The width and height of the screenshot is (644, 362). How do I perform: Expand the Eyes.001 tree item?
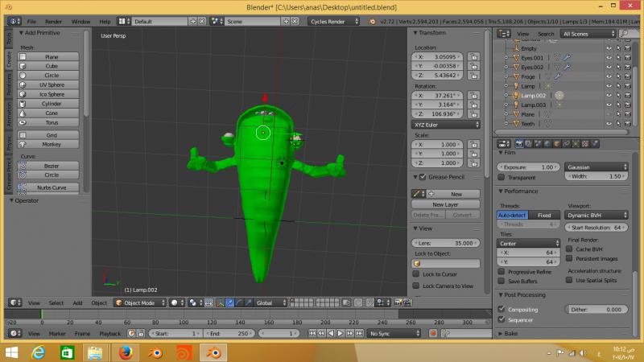506,58
